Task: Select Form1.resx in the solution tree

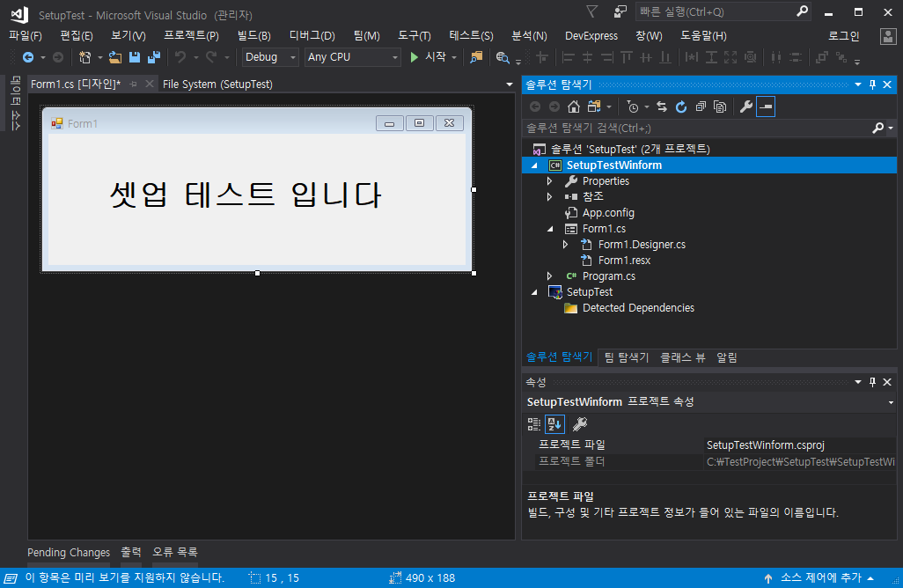Action: (x=624, y=261)
